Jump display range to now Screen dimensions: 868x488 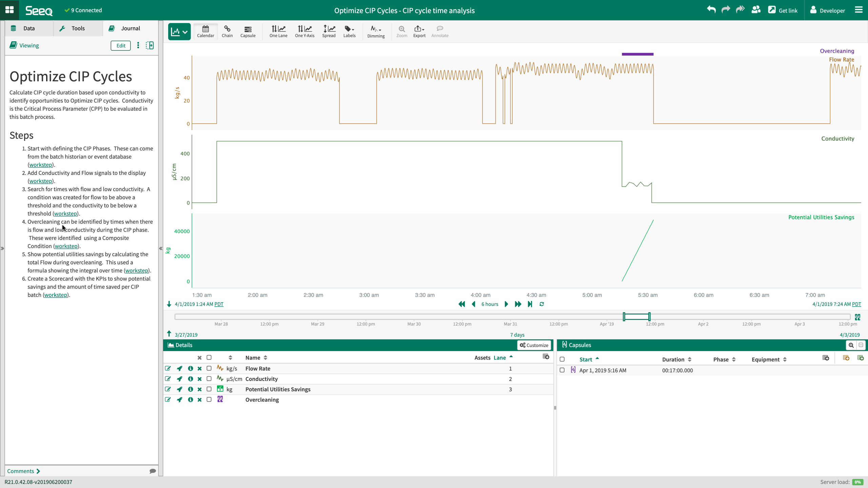click(530, 304)
